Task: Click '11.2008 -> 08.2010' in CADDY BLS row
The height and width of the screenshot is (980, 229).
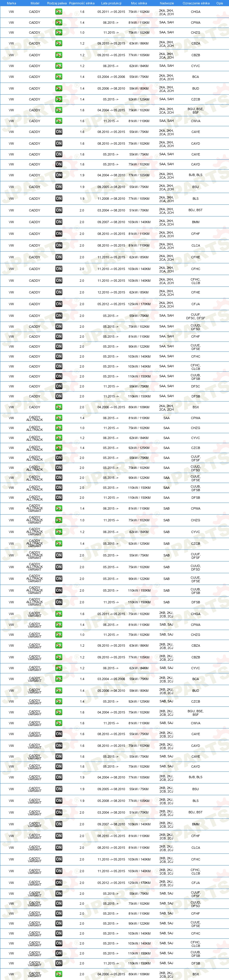Action: coord(111,199)
